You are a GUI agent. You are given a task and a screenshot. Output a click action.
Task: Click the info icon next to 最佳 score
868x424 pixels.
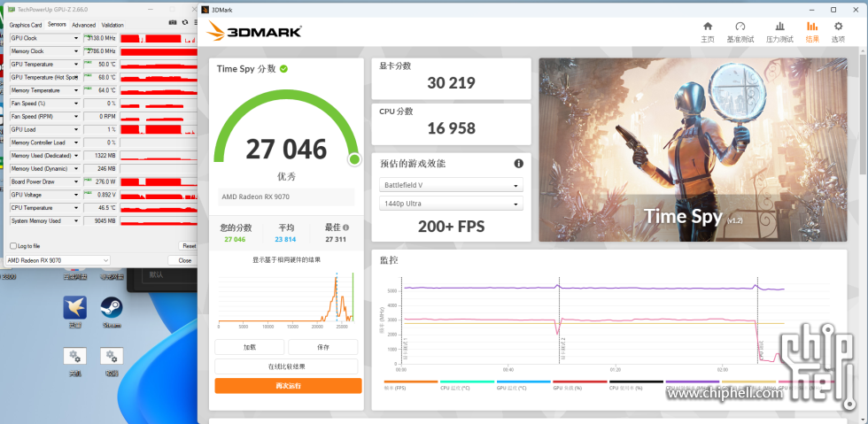pos(346,227)
